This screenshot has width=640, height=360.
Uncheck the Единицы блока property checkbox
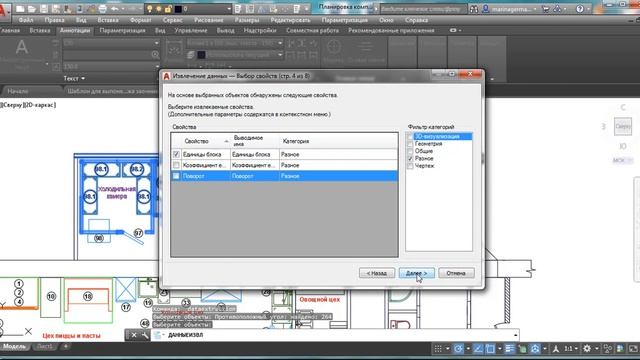pos(176,154)
